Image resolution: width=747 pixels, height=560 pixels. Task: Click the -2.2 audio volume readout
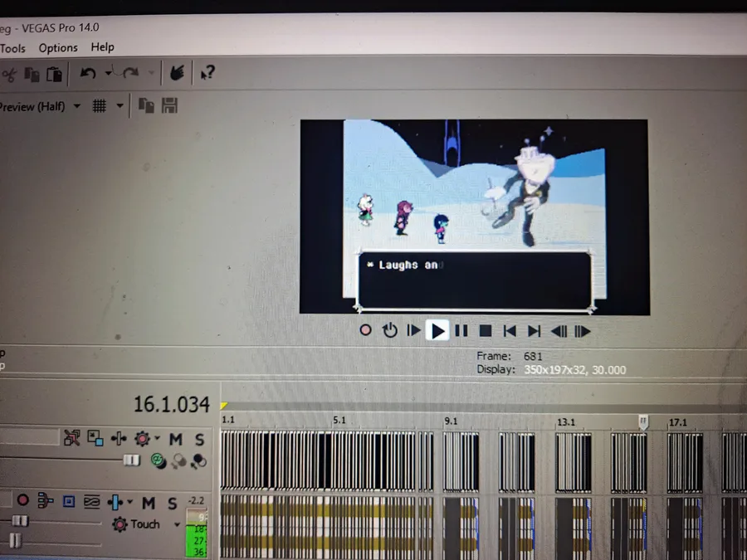click(196, 501)
